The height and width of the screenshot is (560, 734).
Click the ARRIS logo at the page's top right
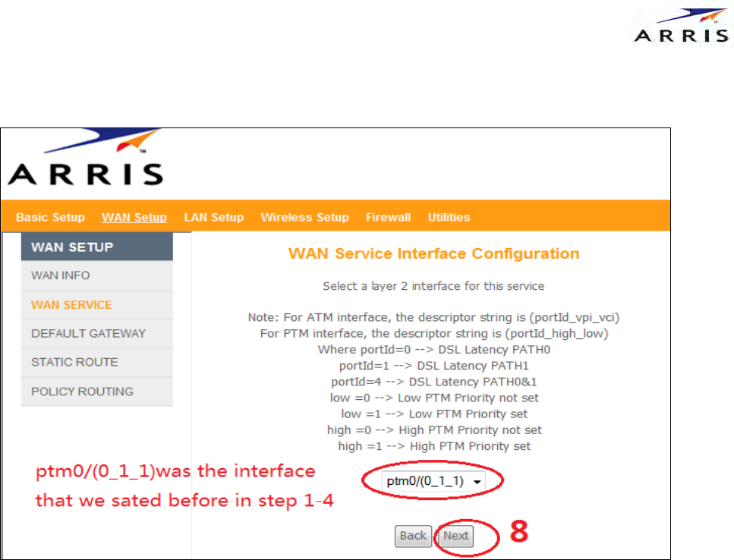point(682,26)
